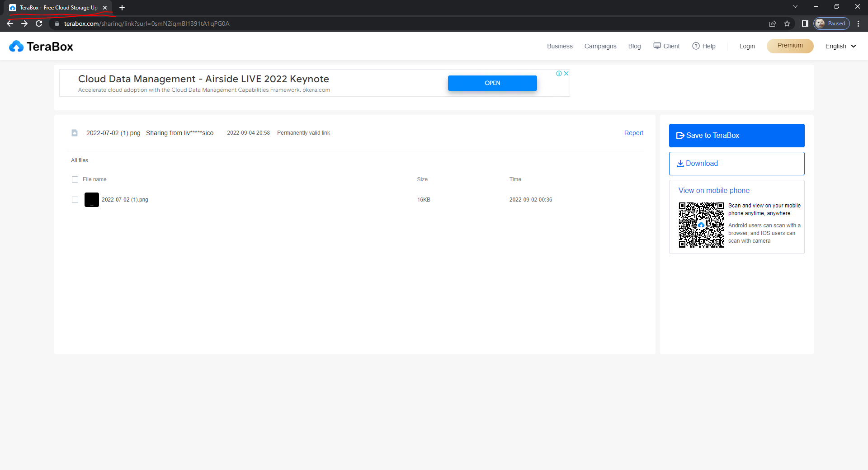This screenshot has height=470, width=868.
Task: Switch to the Blog menu item
Action: point(634,46)
